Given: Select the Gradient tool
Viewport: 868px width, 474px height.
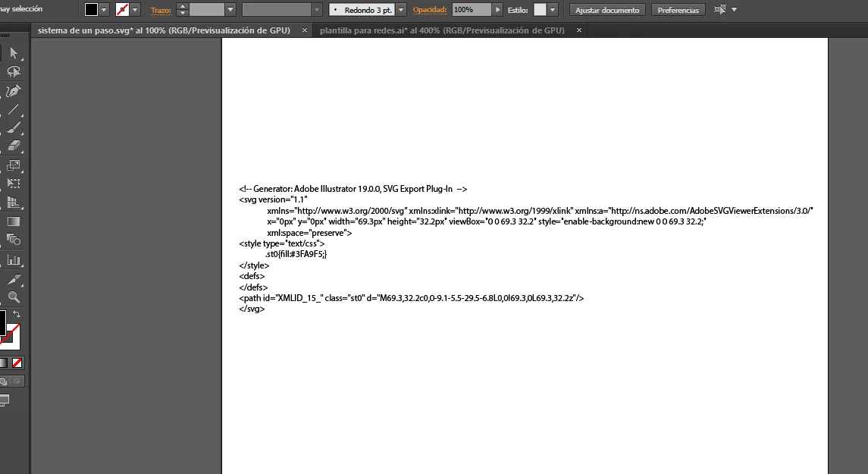Looking at the screenshot, I should [x=14, y=221].
